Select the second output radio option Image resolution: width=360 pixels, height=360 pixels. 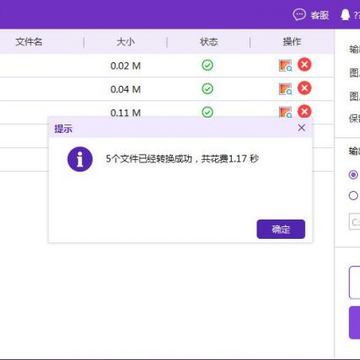tap(353, 196)
